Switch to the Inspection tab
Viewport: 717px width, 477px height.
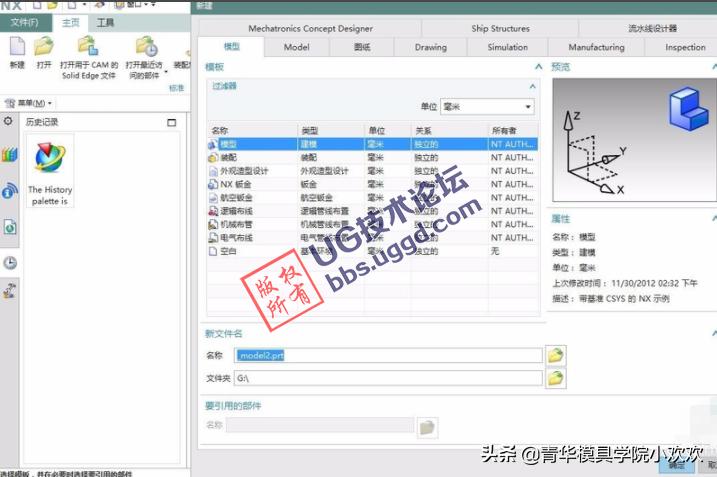[685, 47]
